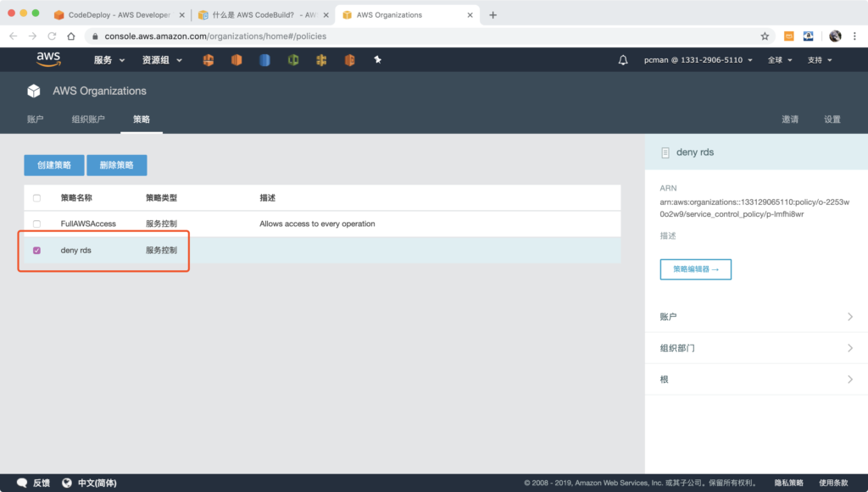Click the 删除策略 button
The height and width of the screenshot is (492, 868).
[x=117, y=165]
